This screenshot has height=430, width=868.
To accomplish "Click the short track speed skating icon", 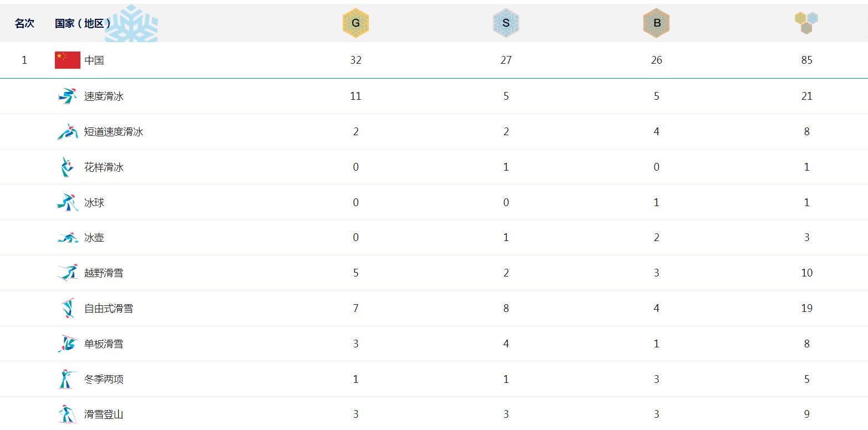I will pyautogui.click(x=68, y=131).
